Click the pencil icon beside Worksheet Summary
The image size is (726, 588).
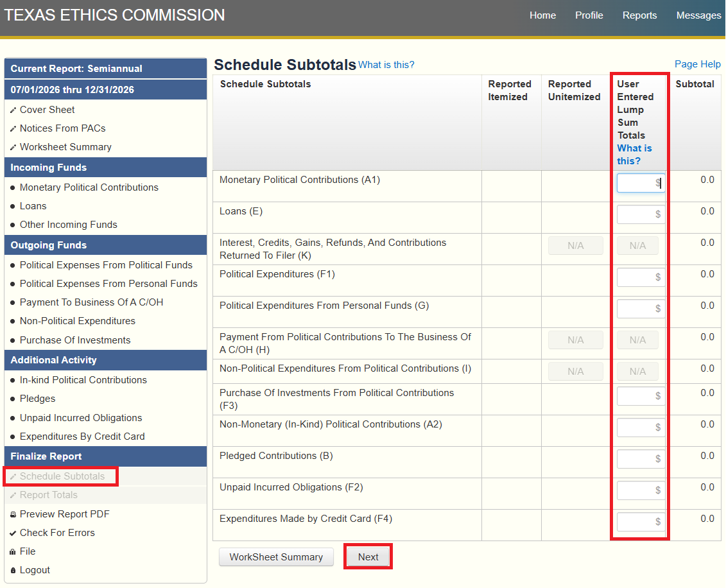coord(13,147)
